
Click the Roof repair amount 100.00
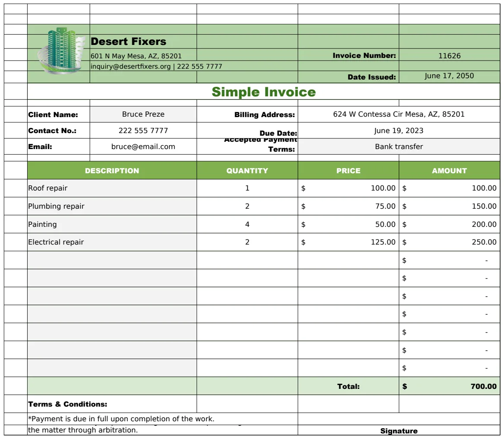449,188
